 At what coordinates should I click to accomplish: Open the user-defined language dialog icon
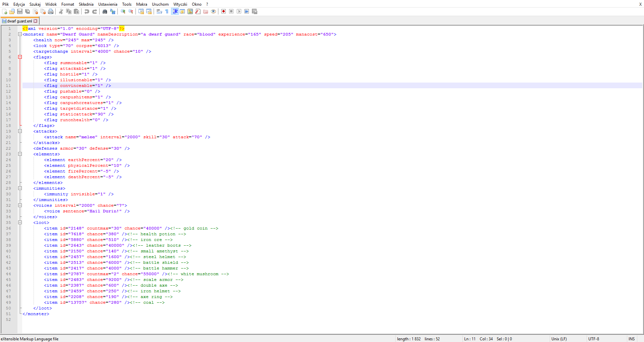pos(182,11)
